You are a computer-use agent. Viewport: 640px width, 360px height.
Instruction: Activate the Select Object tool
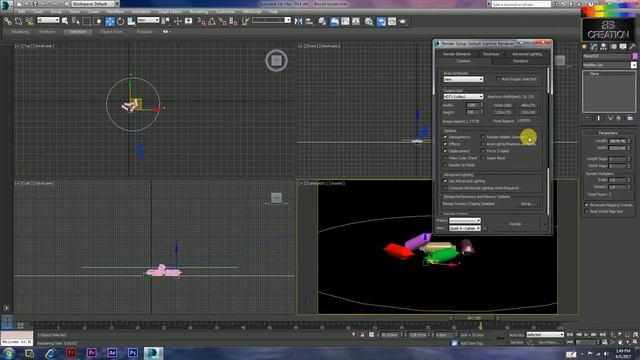pyautogui.click(x=65, y=21)
